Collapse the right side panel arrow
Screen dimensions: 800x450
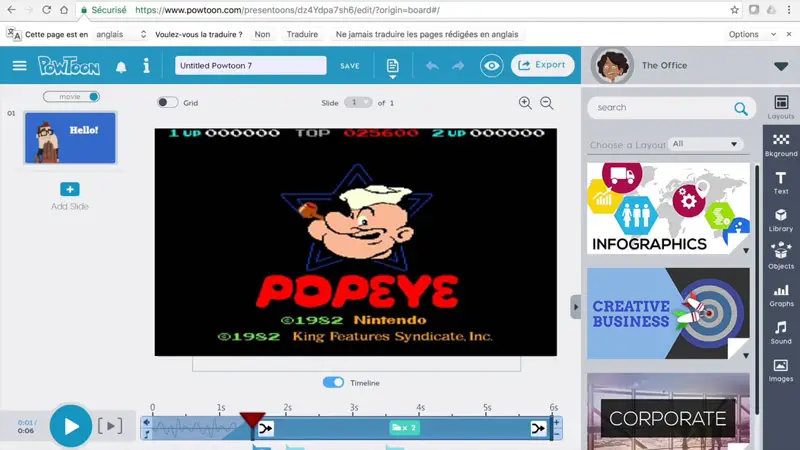576,307
